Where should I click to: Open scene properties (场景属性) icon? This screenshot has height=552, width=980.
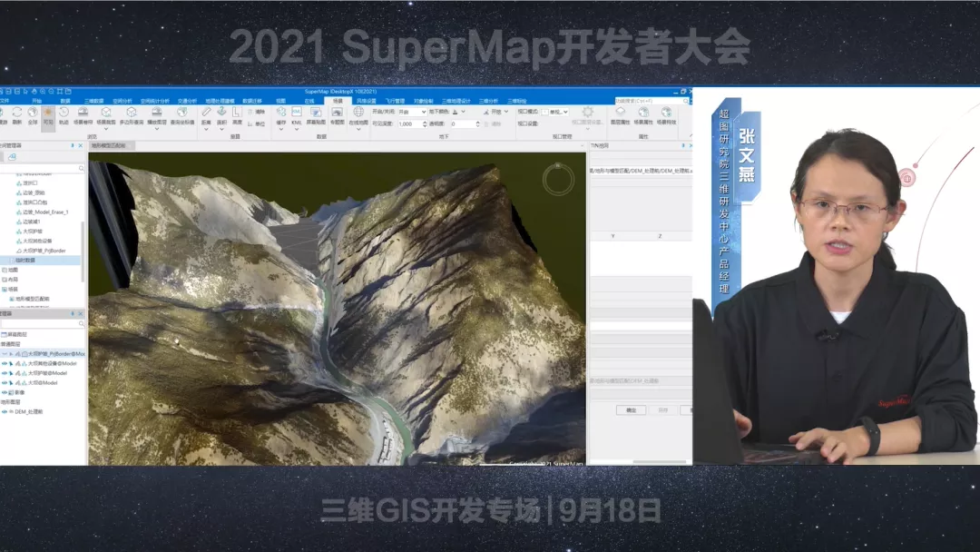[x=643, y=112]
